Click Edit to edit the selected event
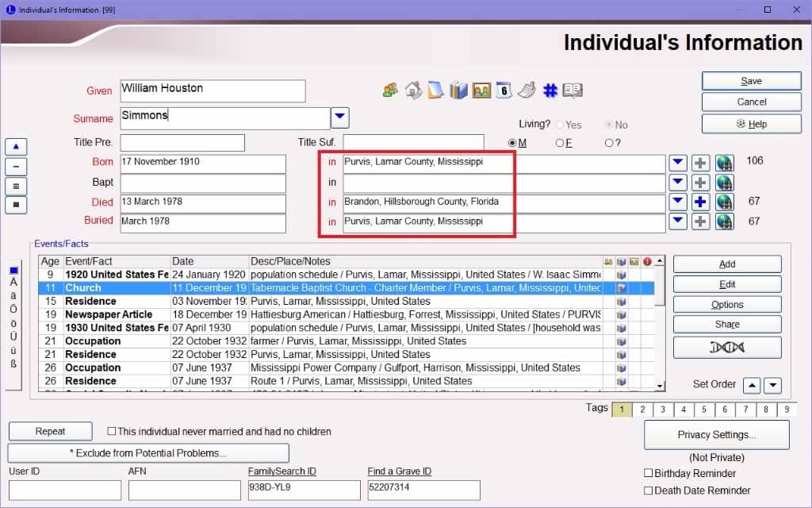 727,285
